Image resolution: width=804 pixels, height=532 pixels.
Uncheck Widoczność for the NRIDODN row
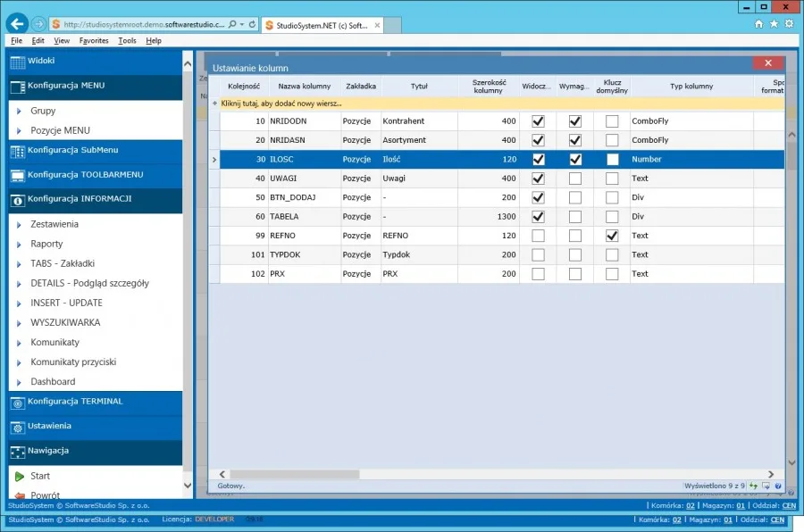pyautogui.click(x=538, y=121)
